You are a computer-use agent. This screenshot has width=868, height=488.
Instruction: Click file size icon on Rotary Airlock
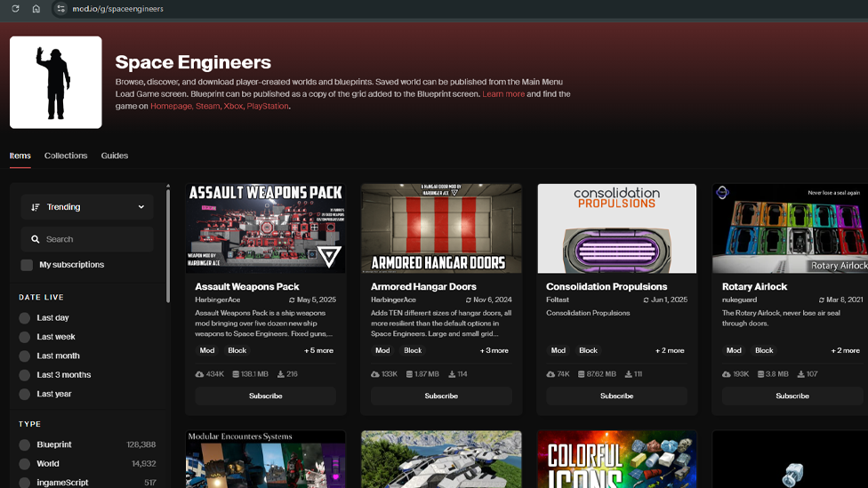click(760, 374)
